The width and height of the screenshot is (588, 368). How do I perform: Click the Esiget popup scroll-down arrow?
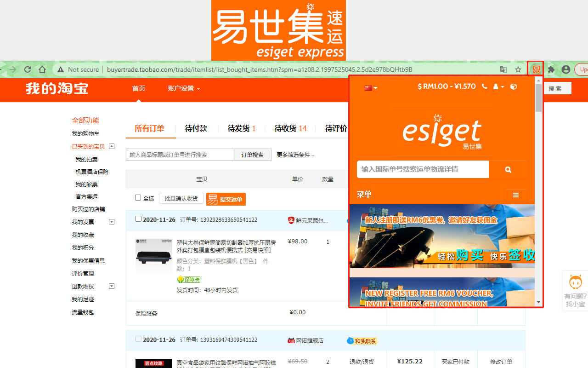[x=538, y=302]
